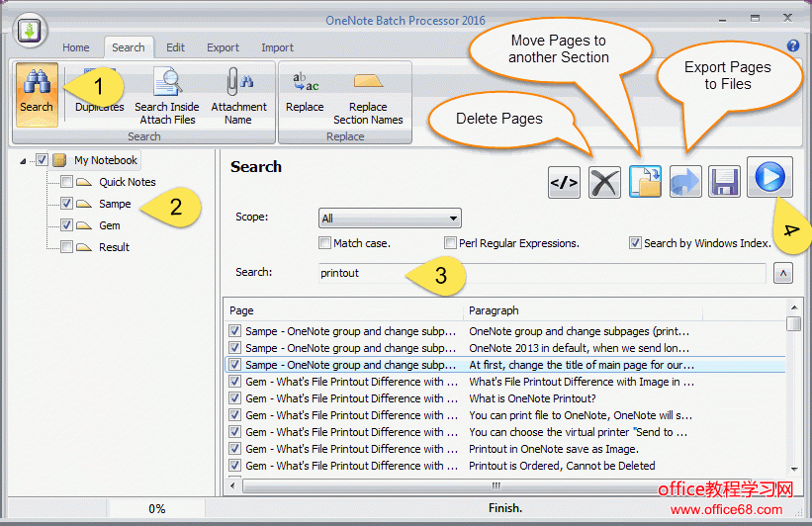Open the help question mark icon
The height and width of the screenshot is (526, 812).
click(793, 45)
